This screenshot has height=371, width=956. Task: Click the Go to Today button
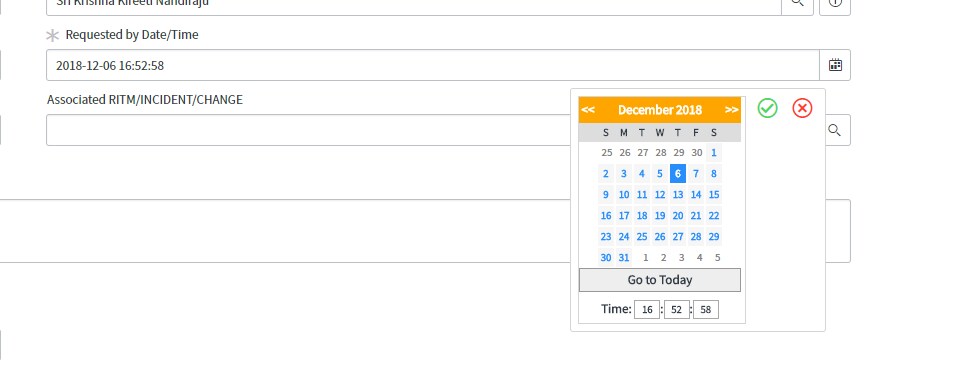click(660, 280)
